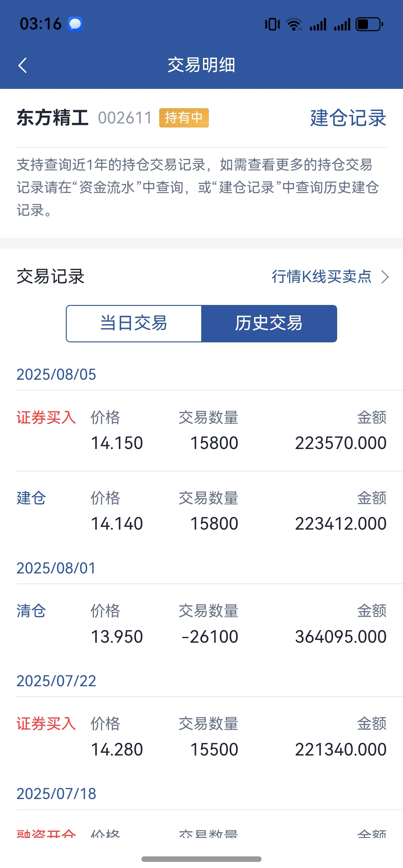403x868 pixels.
Task: Tap the battery icon in status bar
Action: point(370,24)
